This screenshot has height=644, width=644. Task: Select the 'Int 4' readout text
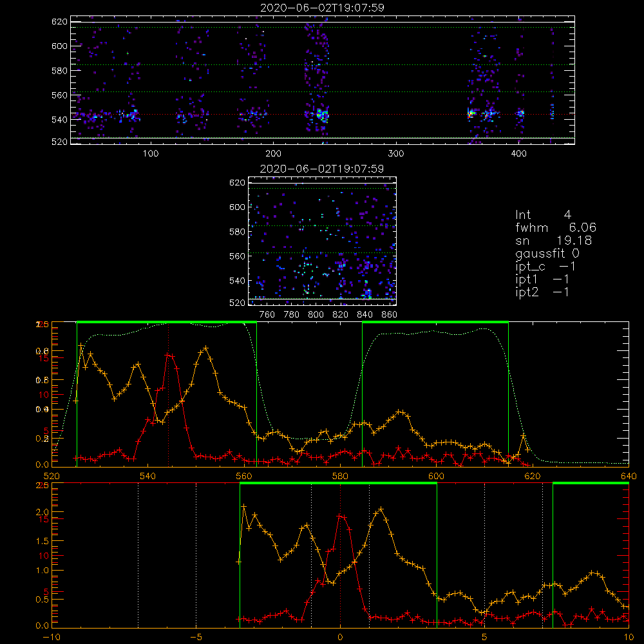click(543, 215)
